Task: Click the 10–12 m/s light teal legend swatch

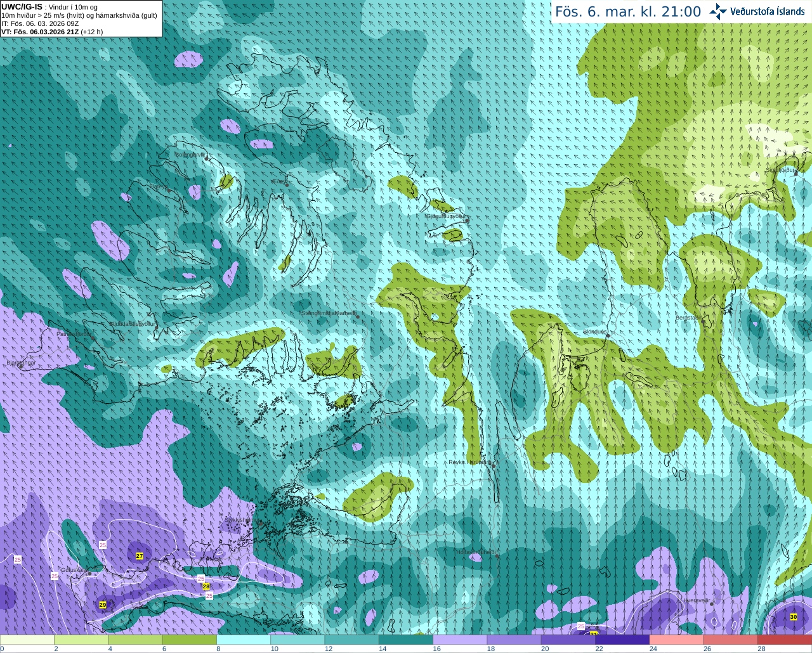Action: (298, 640)
